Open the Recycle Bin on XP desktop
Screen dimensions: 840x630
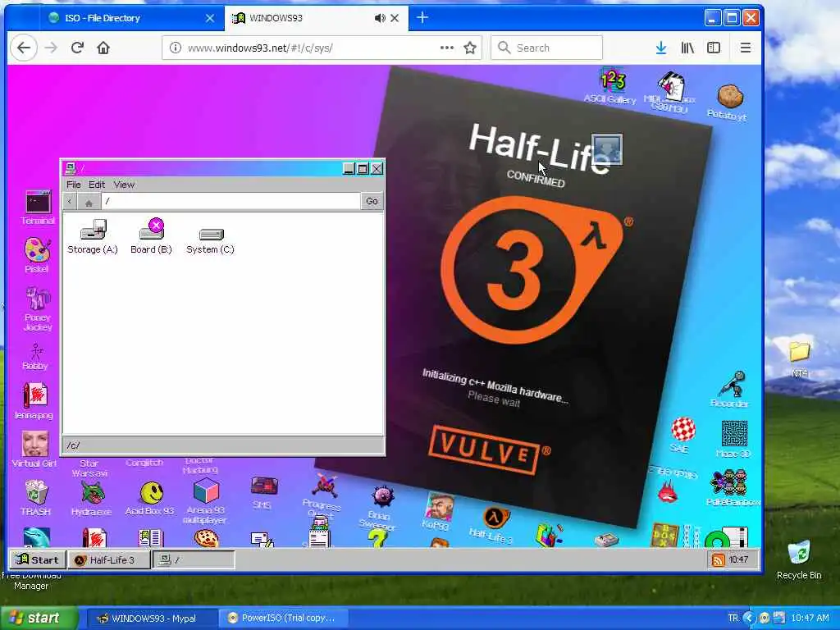(x=799, y=559)
